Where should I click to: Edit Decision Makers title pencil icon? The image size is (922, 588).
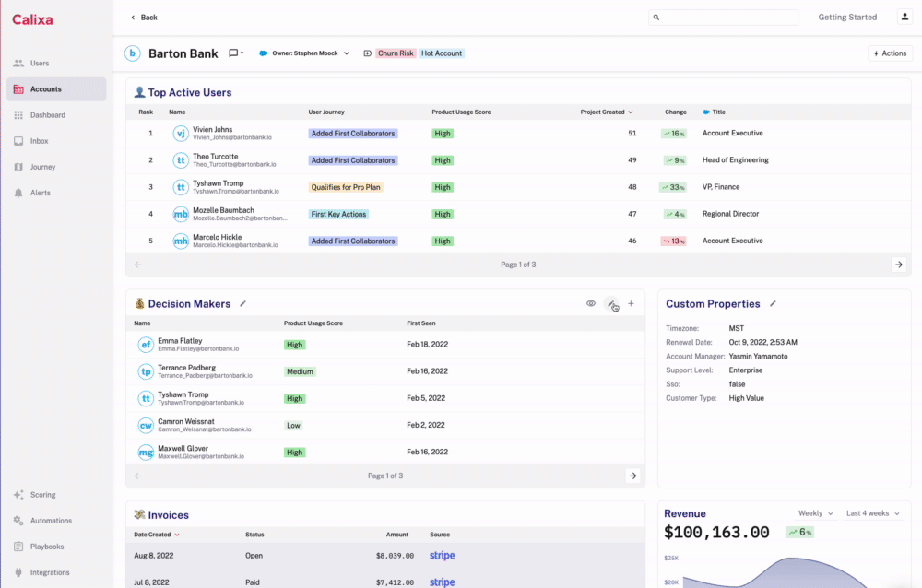click(x=243, y=303)
